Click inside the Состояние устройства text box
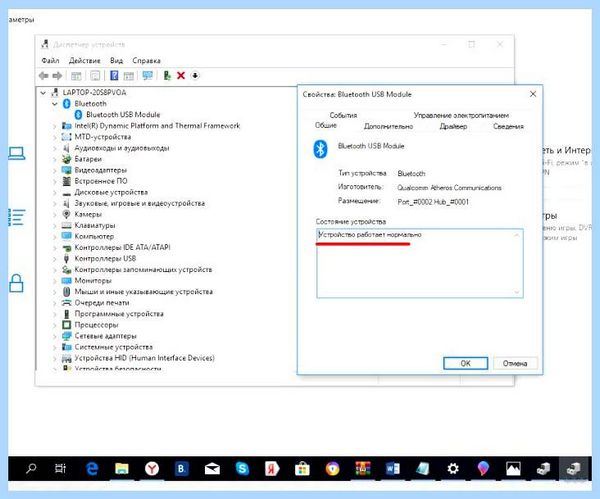The width and height of the screenshot is (600, 499). coord(420,264)
